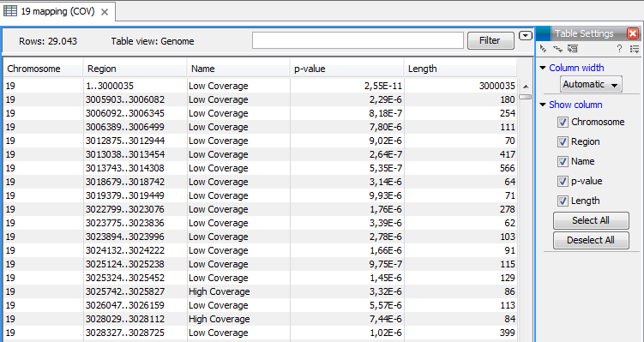Image resolution: width=644 pixels, height=342 pixels.
Task: Open the save/restore settings list icon
Action: pos(635,49)
